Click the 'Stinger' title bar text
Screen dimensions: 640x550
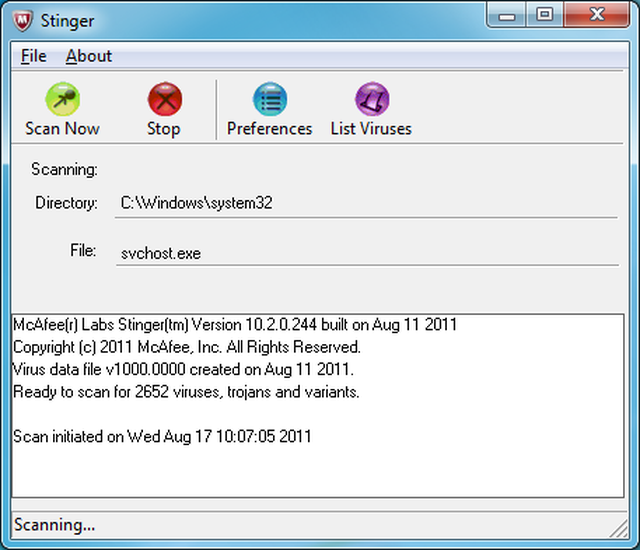tap(67, 21)
